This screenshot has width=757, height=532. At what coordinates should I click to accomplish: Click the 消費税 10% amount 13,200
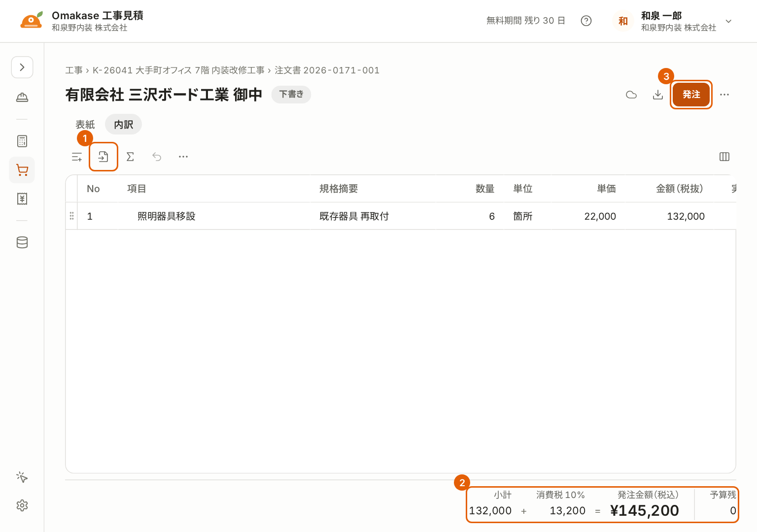click(568, 511)
